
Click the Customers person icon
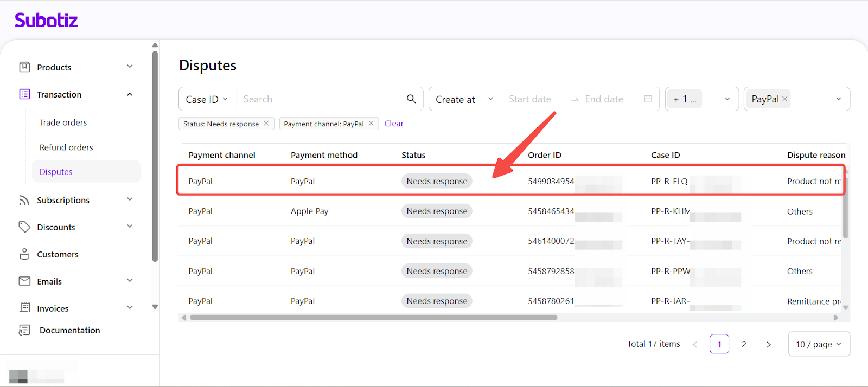coord(24,254)
